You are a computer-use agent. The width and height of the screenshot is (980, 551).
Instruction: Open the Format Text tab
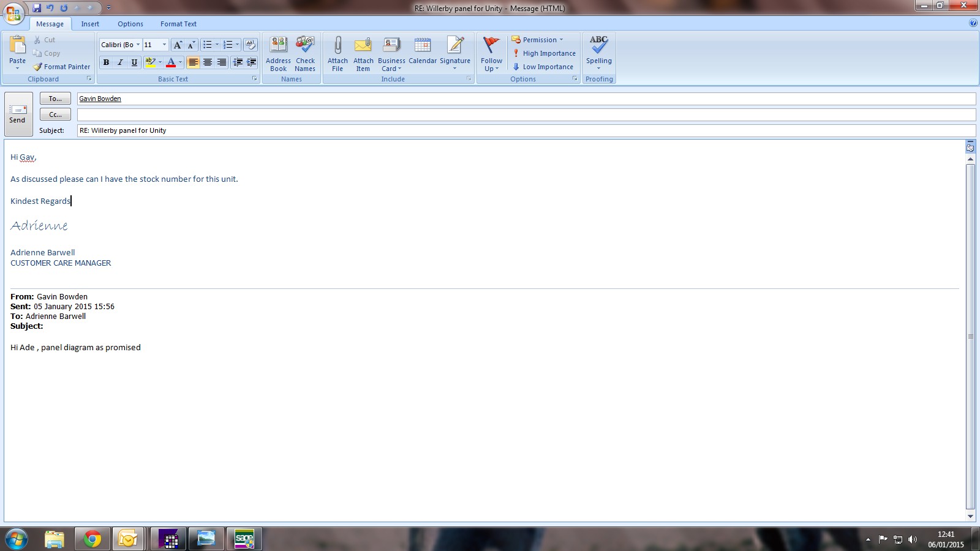(178, 24)
